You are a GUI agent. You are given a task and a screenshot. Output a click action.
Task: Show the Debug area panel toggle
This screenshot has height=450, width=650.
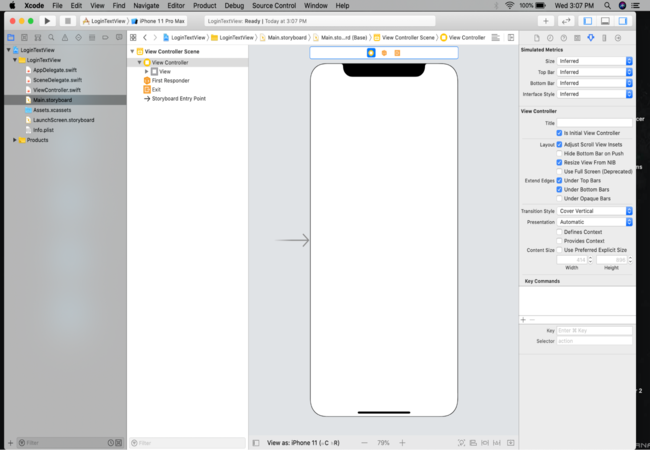pos(605,21)
